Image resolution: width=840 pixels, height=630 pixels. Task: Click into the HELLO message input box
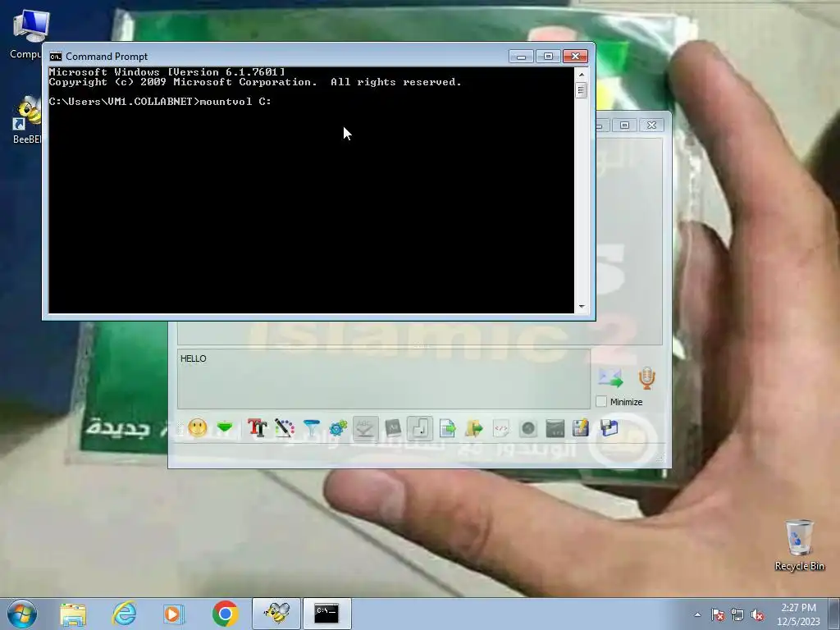(384, 379)
